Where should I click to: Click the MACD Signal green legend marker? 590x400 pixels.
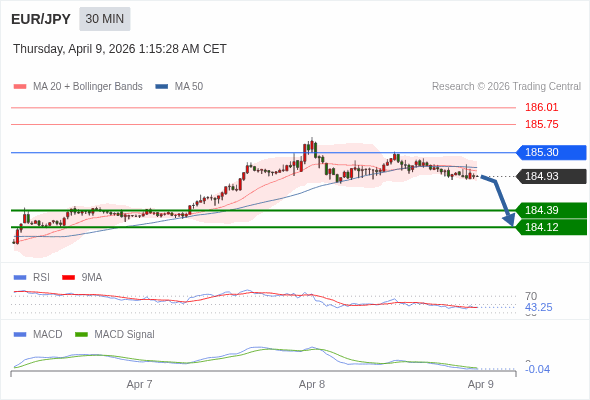click(x=81, y=334)
